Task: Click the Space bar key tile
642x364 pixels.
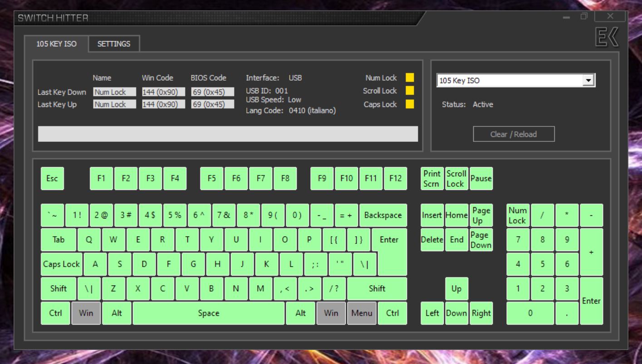Action: click(209, 313)
